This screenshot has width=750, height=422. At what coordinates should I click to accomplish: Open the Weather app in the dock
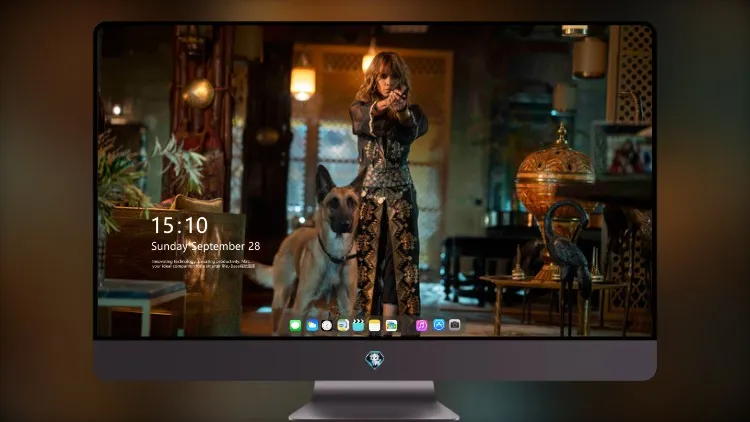(x=311, y=326)
